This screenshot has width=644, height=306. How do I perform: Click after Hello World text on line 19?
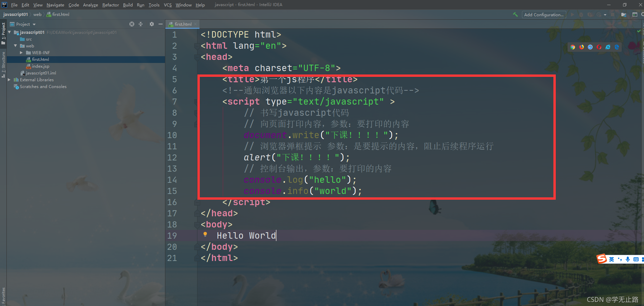277,236
